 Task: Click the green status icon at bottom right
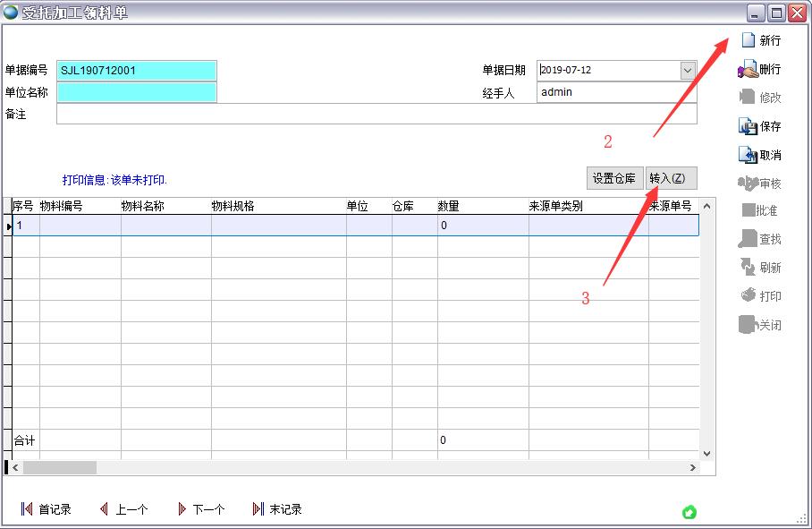pyautogui.click(x=689, y=512)
